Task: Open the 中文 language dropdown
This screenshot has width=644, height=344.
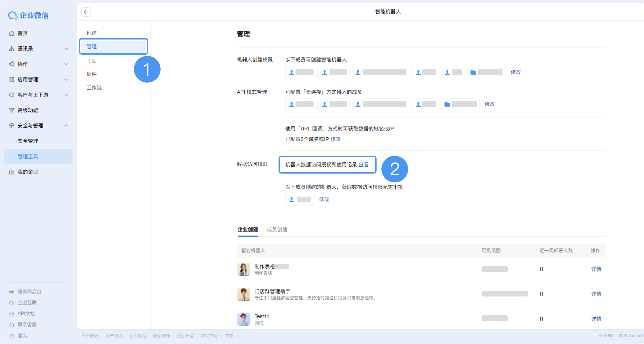Action: pyautogui.click(x=232, y=336)
